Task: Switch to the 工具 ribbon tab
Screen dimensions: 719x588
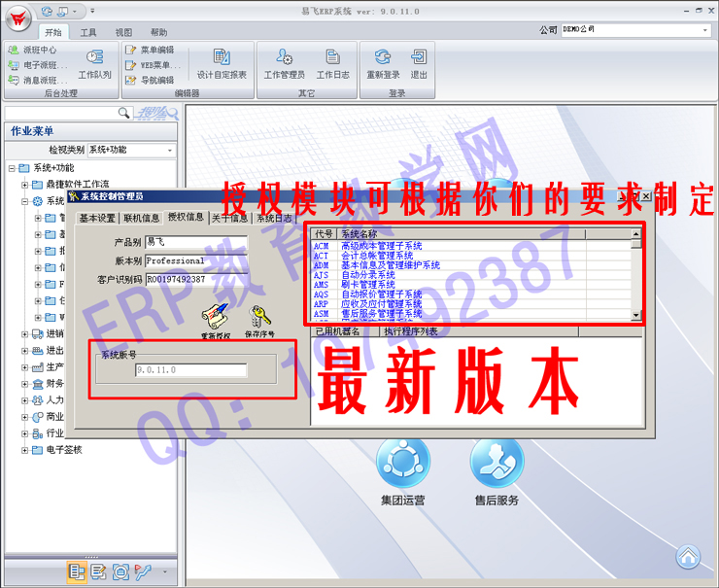Action: (88, 33)
